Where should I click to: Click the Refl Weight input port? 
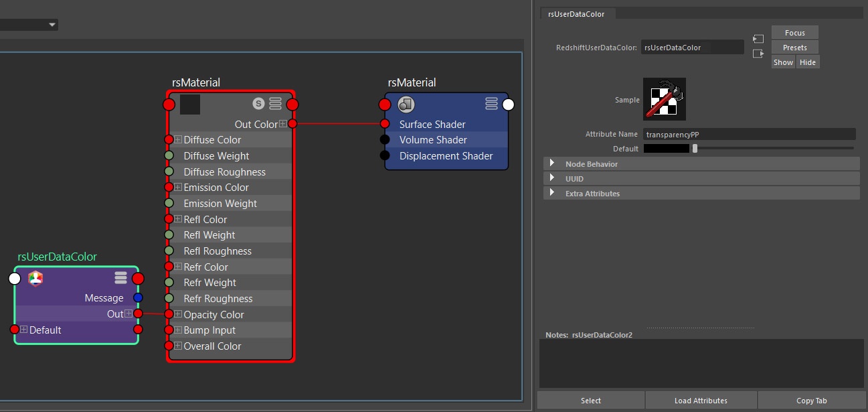coord(169,234)
